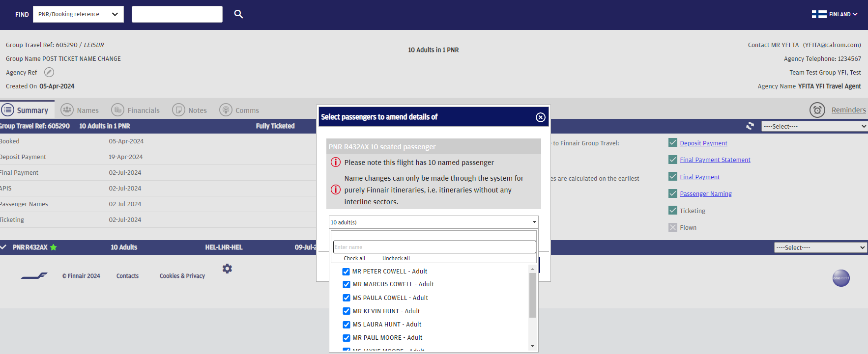
Task: Click the search magnifier icon
Action: [x=238, y=14]
